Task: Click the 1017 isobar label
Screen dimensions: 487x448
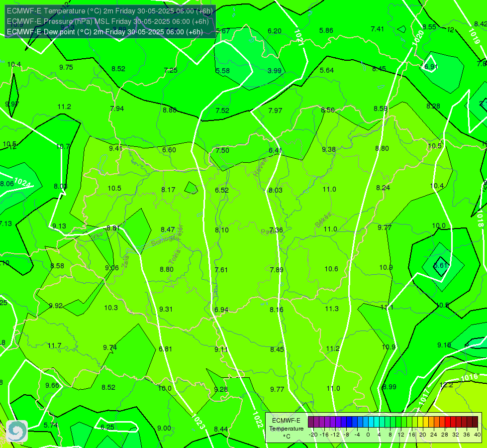Action: tap(424, 397)
